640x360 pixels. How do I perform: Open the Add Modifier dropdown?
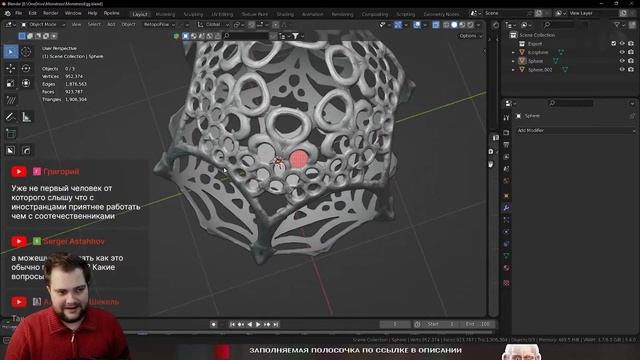pyautogui.click(x=576, y=131)
